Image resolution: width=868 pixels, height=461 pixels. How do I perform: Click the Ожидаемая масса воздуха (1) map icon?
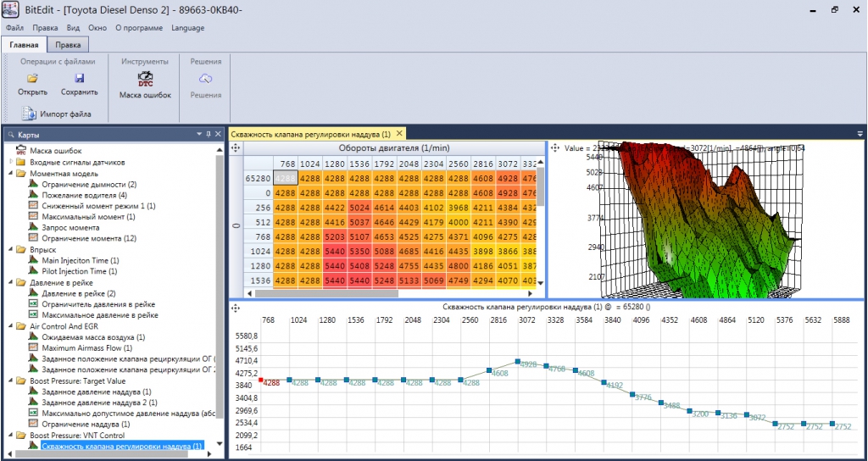point(33,337)
